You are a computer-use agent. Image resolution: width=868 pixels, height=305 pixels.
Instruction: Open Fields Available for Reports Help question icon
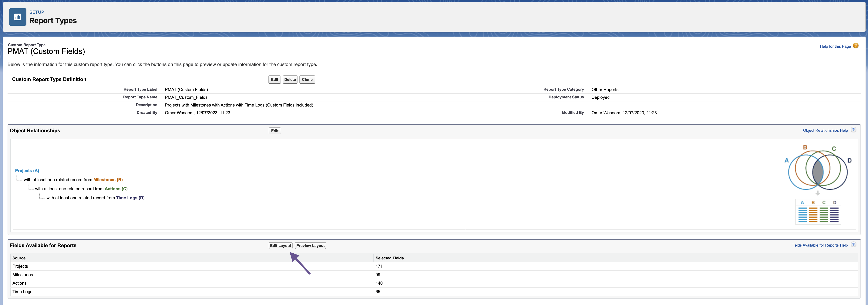pos(853,245)
